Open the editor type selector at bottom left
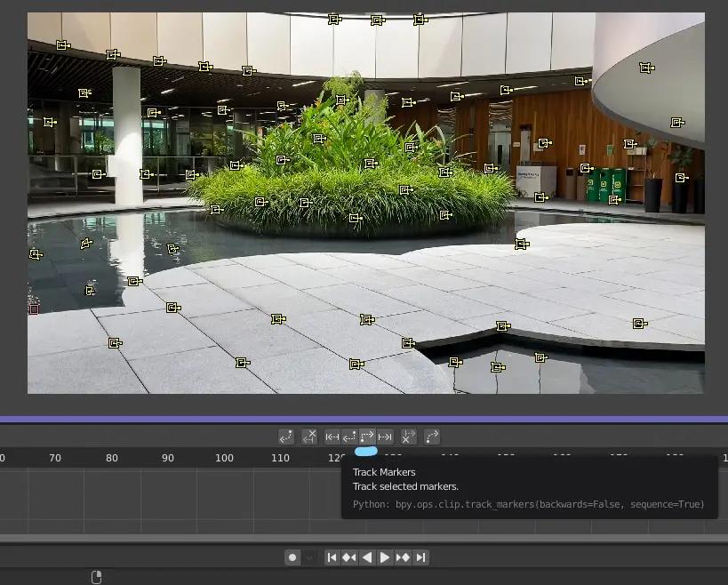The width and height of the screenshot is (728, 585). pyautogui.click(x=96, y=576)
